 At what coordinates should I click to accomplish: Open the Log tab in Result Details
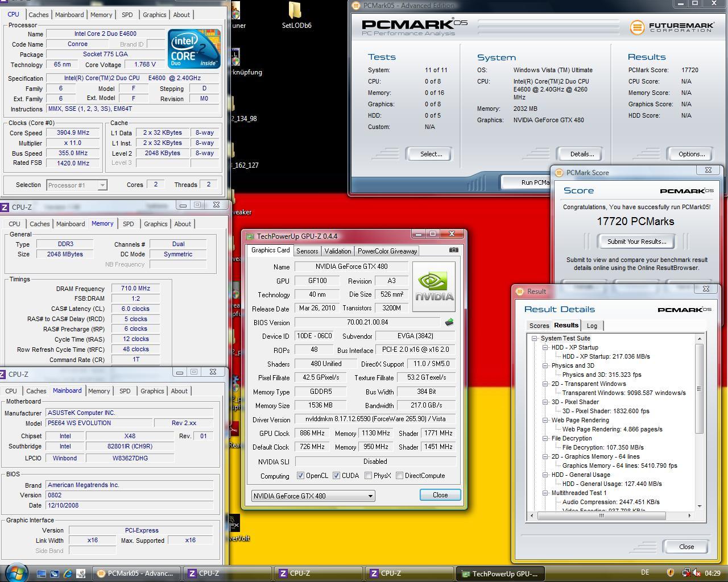592,326
